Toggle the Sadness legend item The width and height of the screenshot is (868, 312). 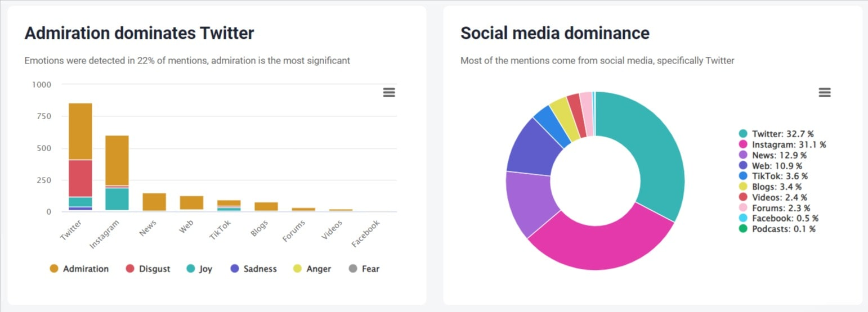coord(254,269)
